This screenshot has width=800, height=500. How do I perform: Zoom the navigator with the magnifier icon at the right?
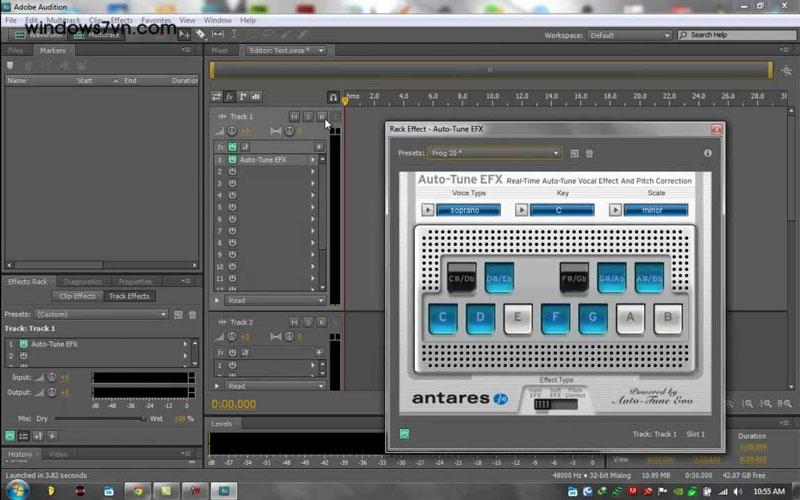(786, 71)
